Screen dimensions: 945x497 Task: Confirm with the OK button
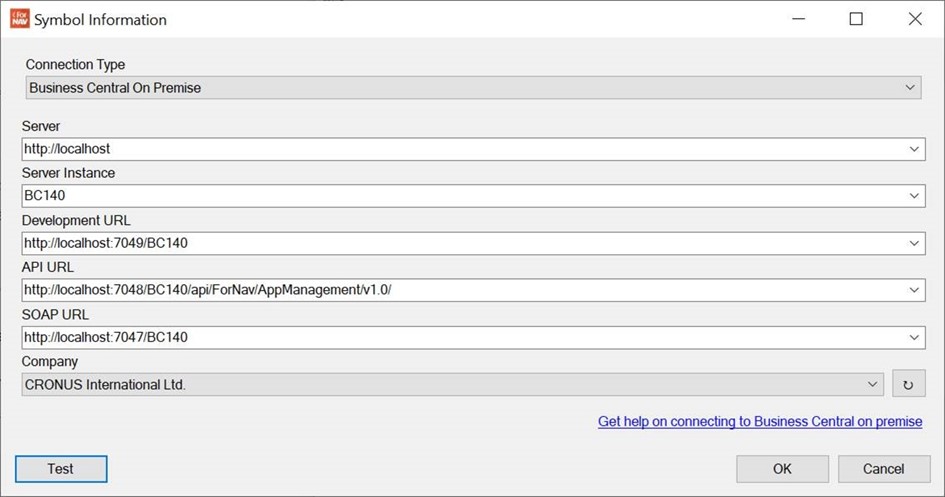pyautogui.click(x=782, y=469)
